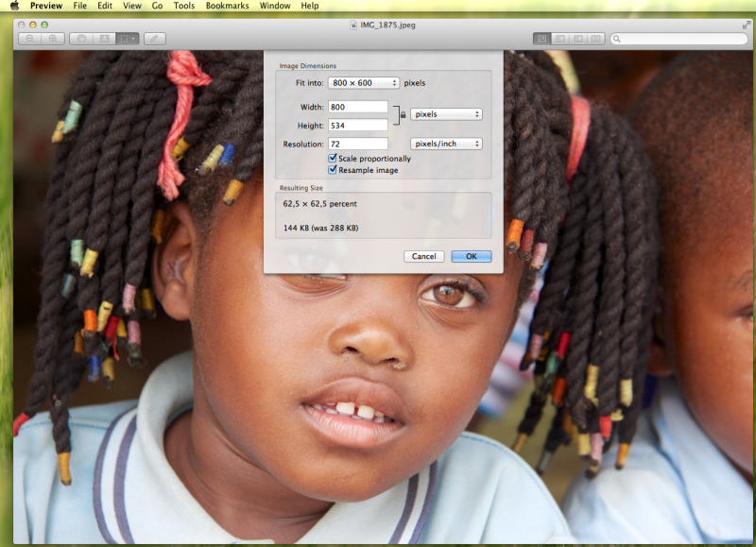Open the File menu

click(80, 6)
